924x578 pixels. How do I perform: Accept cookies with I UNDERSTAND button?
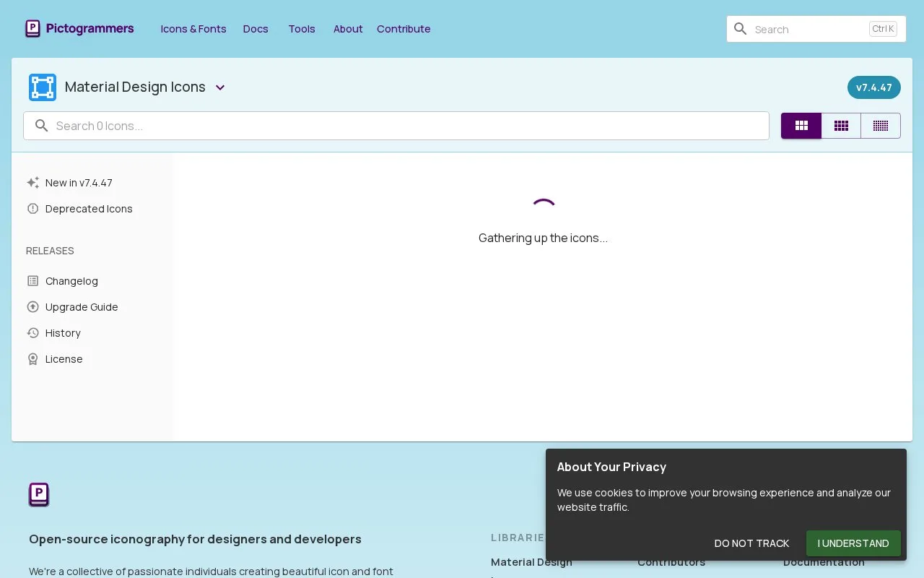click(853, 543)
